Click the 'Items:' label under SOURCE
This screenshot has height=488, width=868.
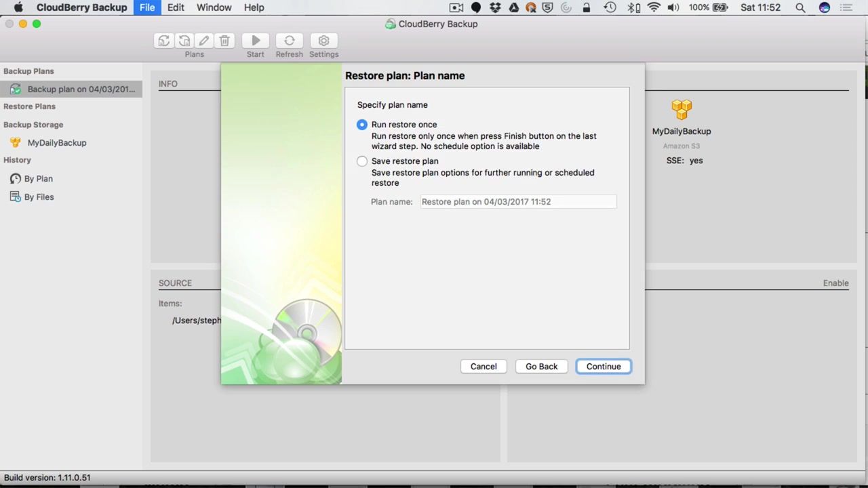tap(170, 304)
